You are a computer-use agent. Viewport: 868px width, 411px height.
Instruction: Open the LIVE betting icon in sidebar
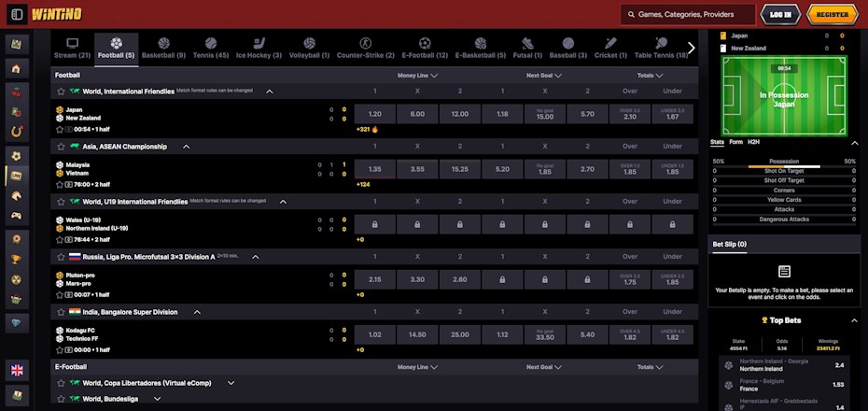[x=17, y=176]
